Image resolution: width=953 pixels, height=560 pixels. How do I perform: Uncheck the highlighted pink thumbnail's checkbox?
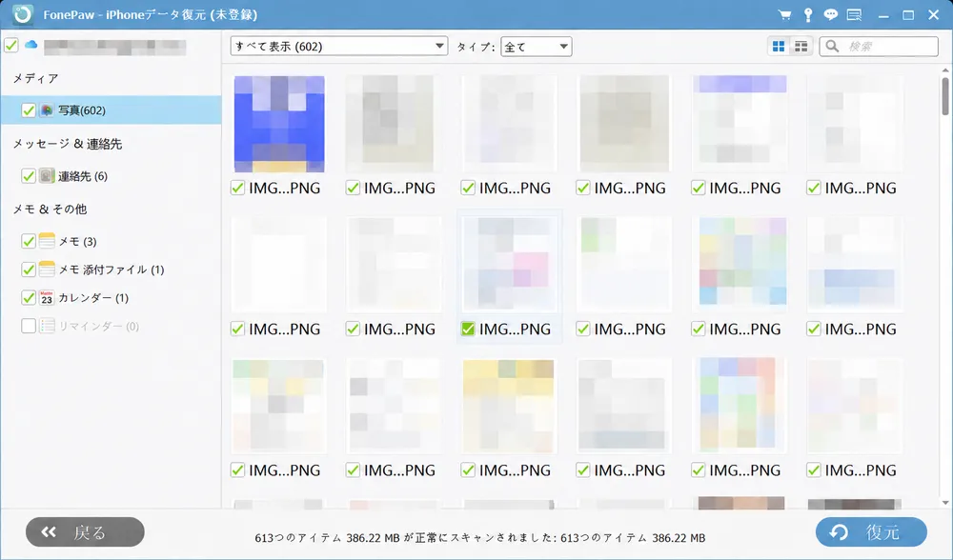[x=467, y=330]
